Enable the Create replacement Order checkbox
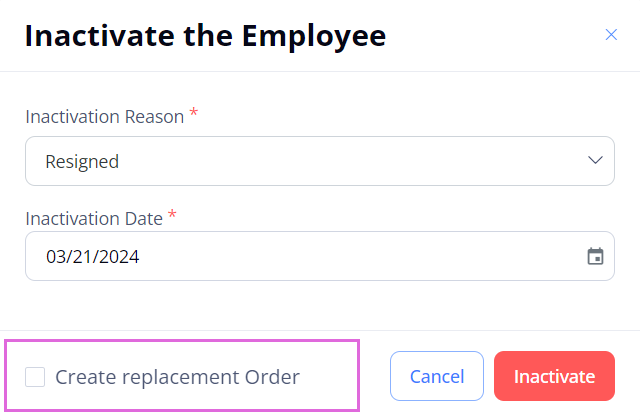 [35, 376]
